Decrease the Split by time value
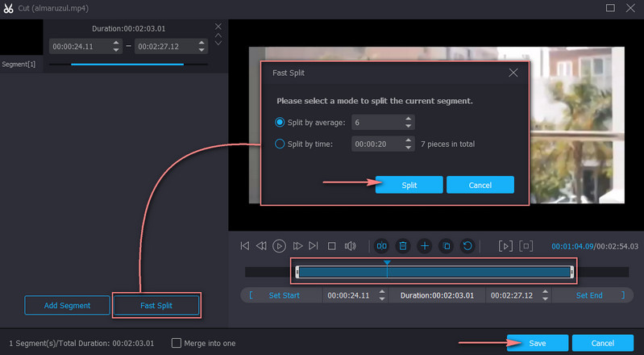644x355 pixels. tap(409, 148)
